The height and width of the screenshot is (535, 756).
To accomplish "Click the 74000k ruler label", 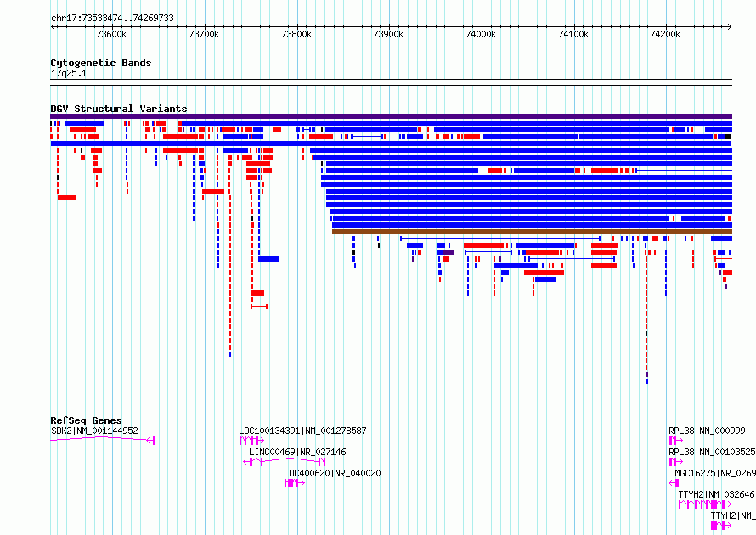I will click(x=481, y=34).
